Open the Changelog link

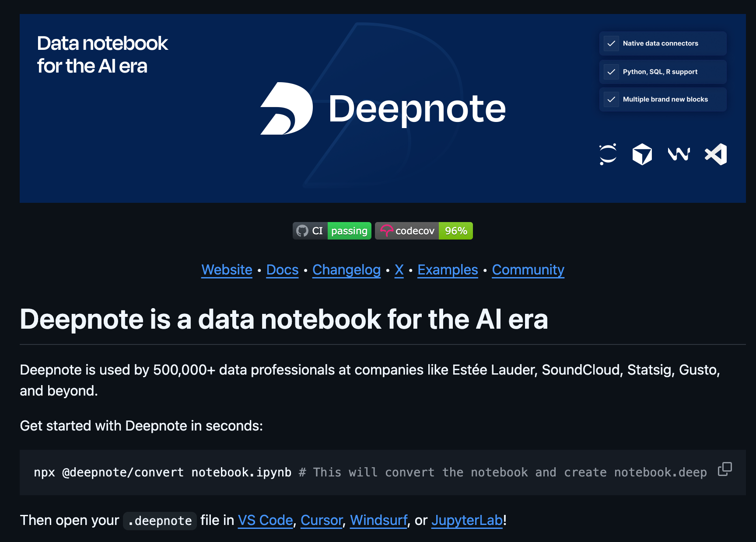point(346,270)
